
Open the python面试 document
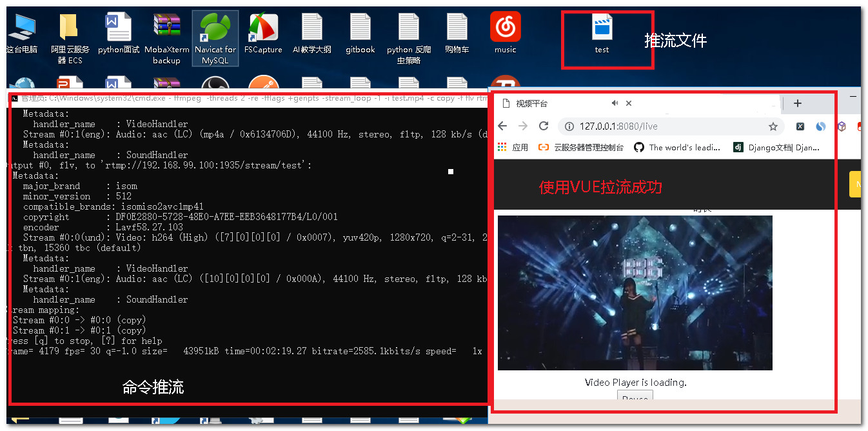pos(117,29)
